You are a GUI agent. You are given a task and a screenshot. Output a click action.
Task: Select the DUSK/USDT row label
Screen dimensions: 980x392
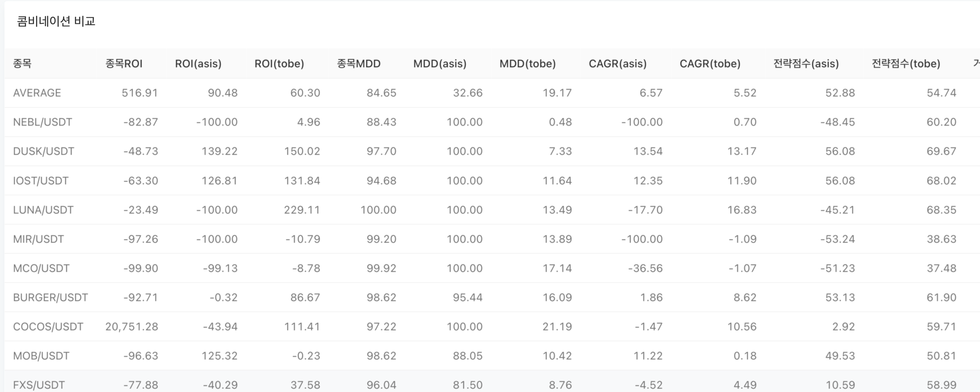point(43,151)
